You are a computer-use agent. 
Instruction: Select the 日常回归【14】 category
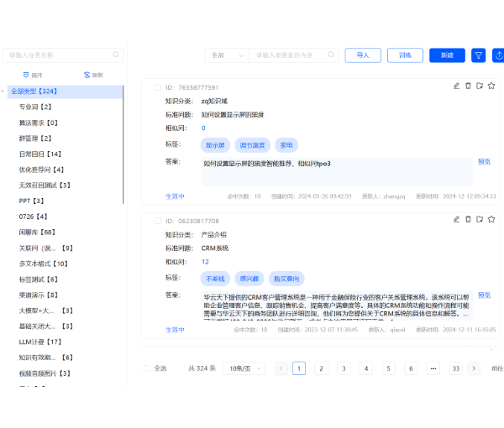[40, 154]
